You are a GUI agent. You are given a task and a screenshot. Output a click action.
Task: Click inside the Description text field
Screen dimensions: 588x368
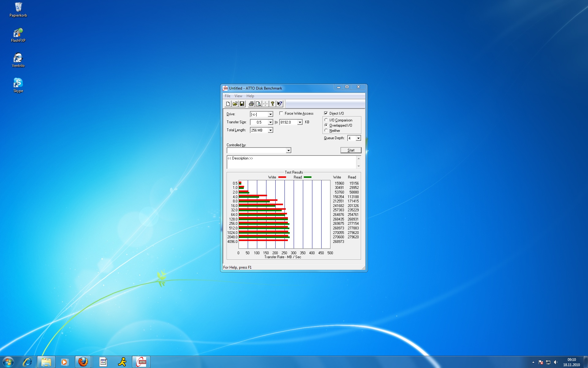coord(291,162)
